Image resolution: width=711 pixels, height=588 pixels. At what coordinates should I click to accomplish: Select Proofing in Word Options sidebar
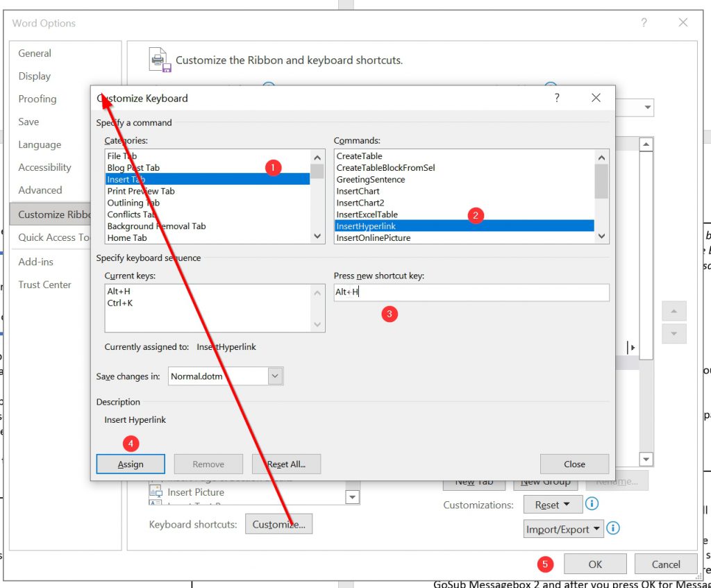37,99
